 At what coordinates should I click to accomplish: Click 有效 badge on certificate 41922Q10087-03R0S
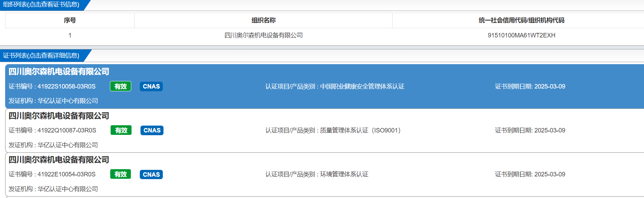pyautogui.click(x=121, y=130)
